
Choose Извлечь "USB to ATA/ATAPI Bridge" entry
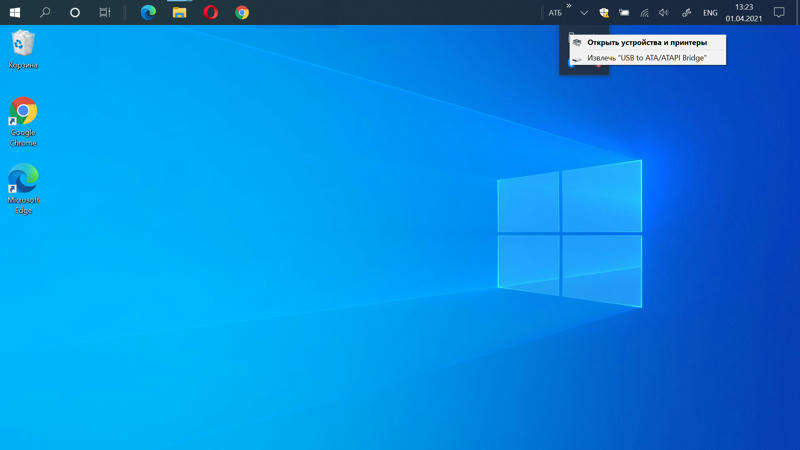click(x=647, y=58)
